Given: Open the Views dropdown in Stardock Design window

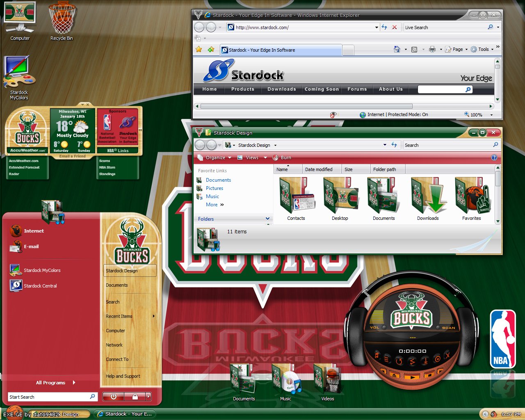Looking at the screenshot, I should click(252, 157).
